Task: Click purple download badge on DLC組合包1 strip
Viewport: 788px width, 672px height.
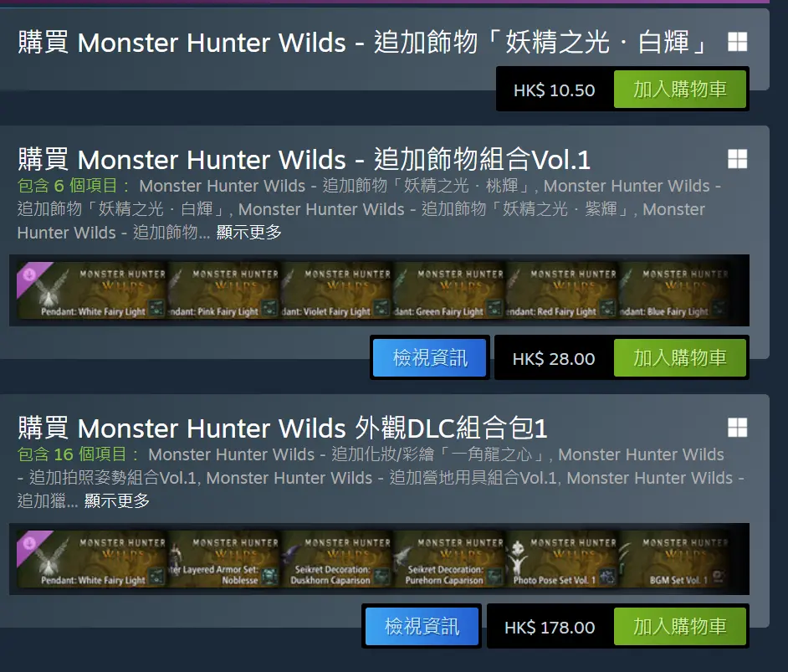Action: [x=30, y=544]
